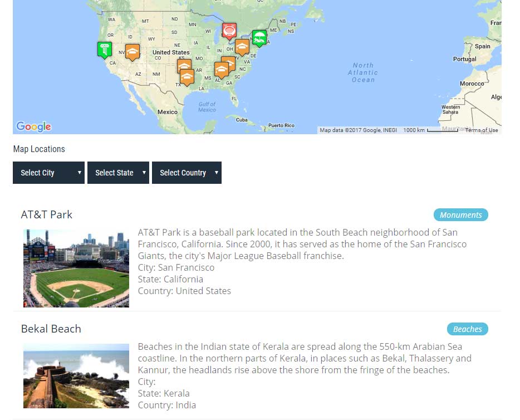Screen dimensions: 520x420
Task: Click the green monument pillar marker near California
Action: (x=105, y=50)
